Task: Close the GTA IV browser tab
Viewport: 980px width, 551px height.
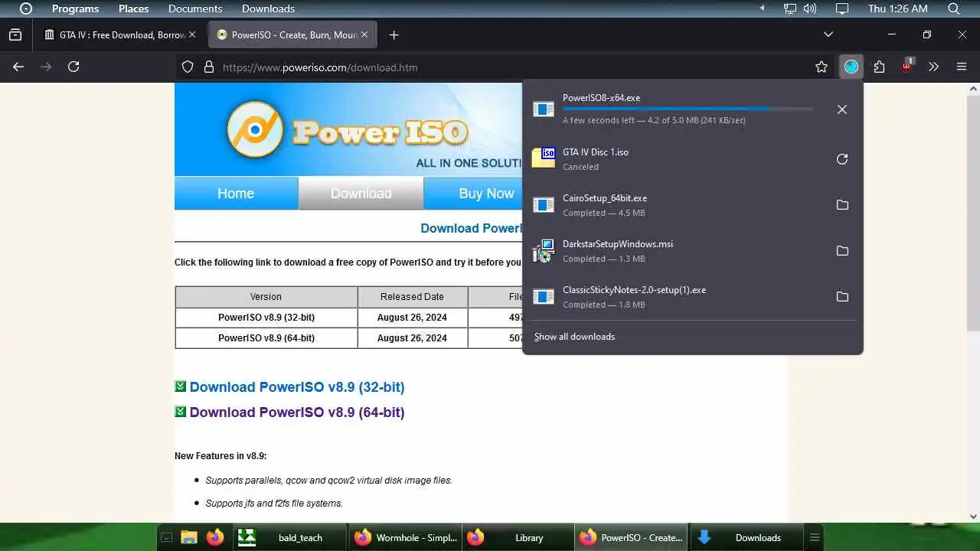Action: [192, 34]
